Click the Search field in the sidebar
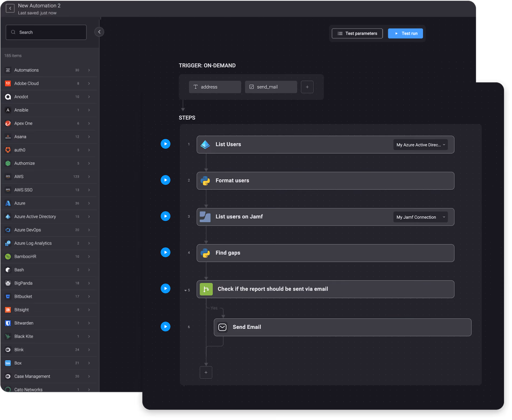The width and height of the screenshot is (512, 420). point(46,32)
